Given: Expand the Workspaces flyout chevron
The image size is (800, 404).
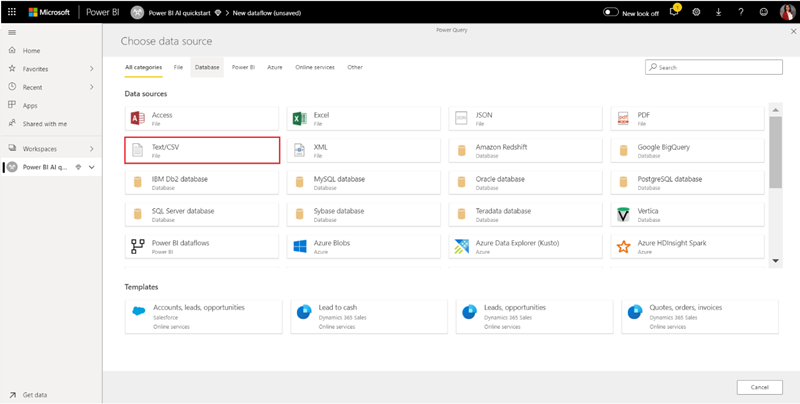Looking at the screenshot, I should point(92,148).
